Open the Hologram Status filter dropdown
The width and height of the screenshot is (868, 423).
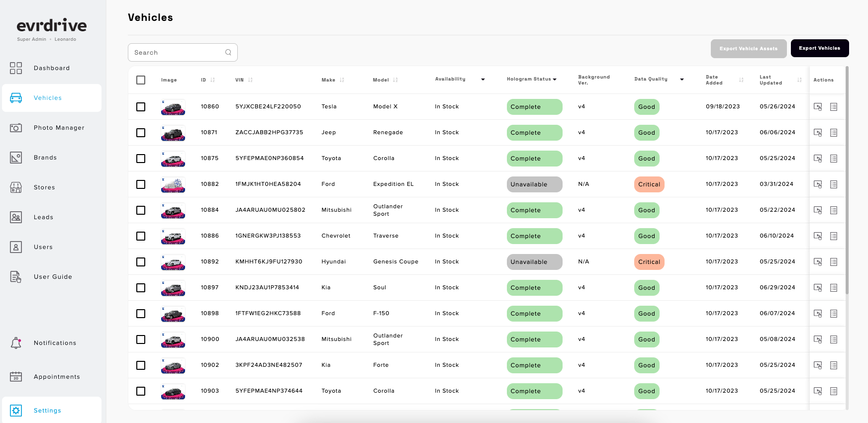pyautogui.click(x=555, y=80)
